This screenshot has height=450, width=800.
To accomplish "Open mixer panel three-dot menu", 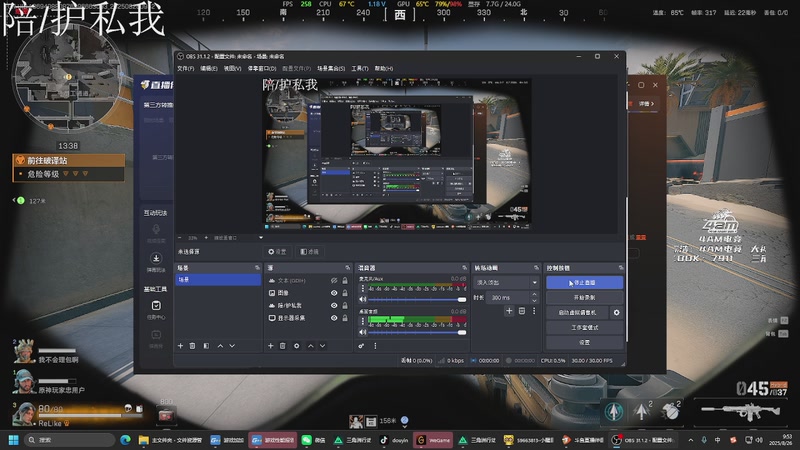I will coord(376,346).
